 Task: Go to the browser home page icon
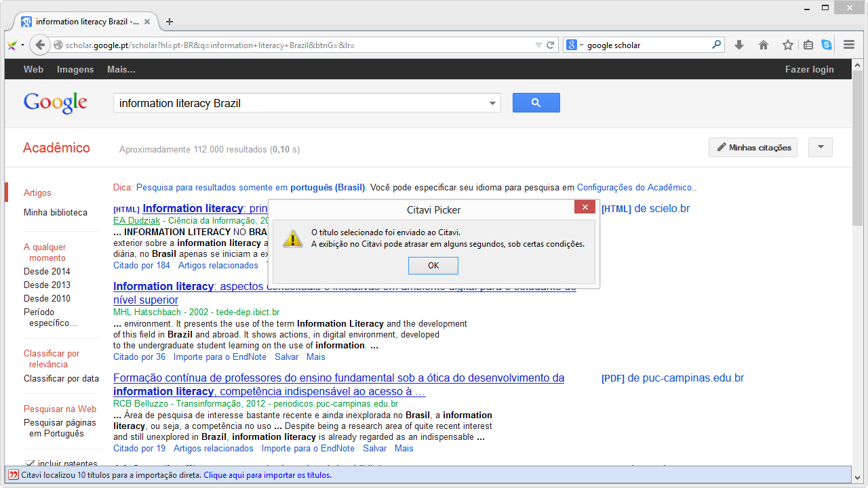[x=764, y=45]
